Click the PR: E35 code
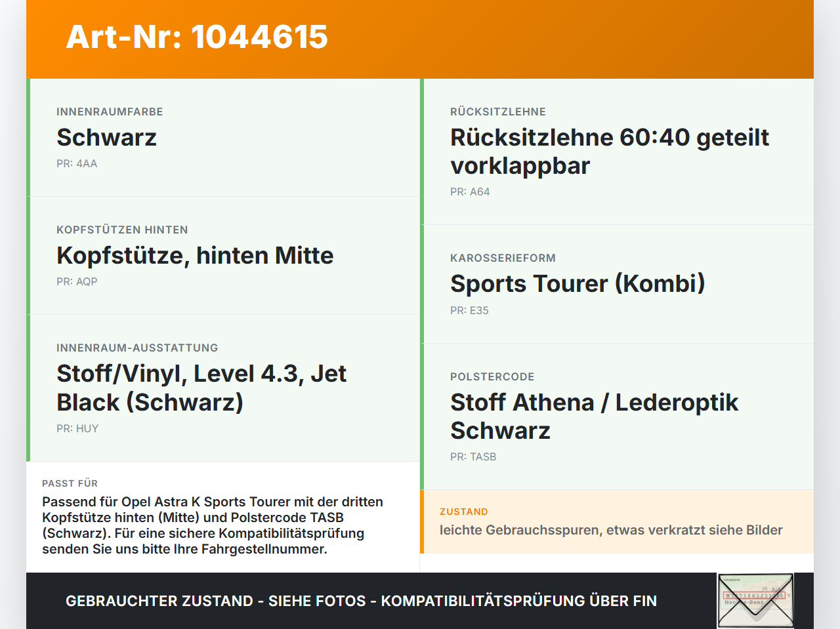Image resolution: width=840 pixels, height=629 pixels. click(469, 311)
